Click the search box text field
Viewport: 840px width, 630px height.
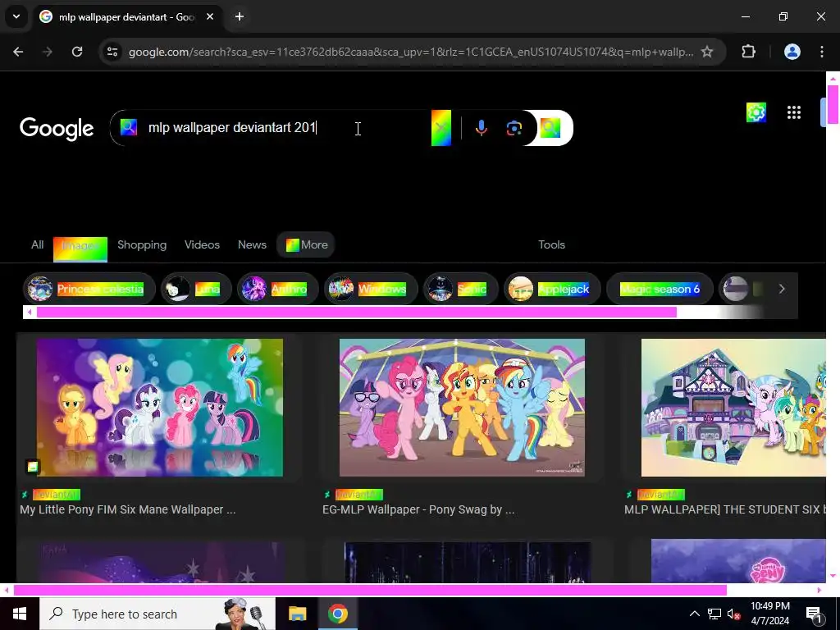click(286, 127)
